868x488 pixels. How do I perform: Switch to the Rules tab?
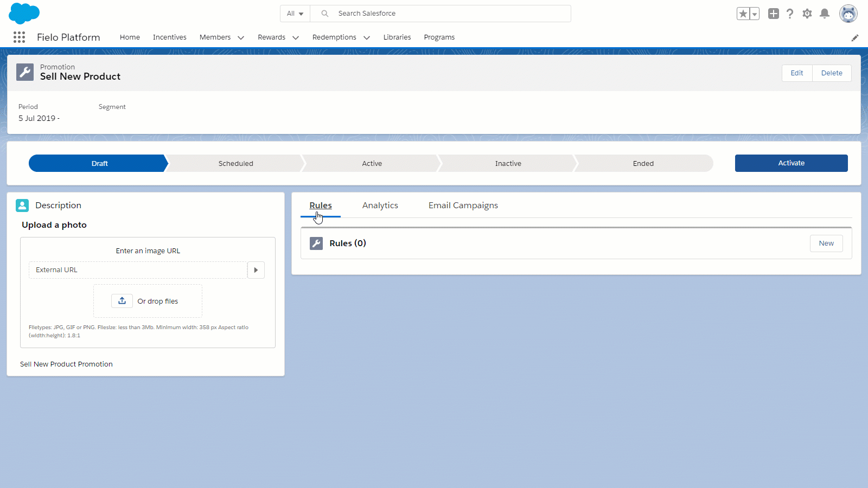[x=321, y=206]
